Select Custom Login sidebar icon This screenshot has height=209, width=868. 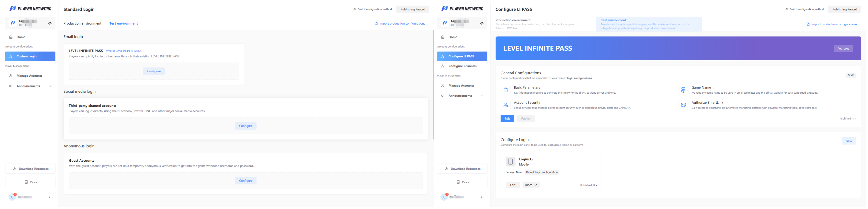(11, 56)
